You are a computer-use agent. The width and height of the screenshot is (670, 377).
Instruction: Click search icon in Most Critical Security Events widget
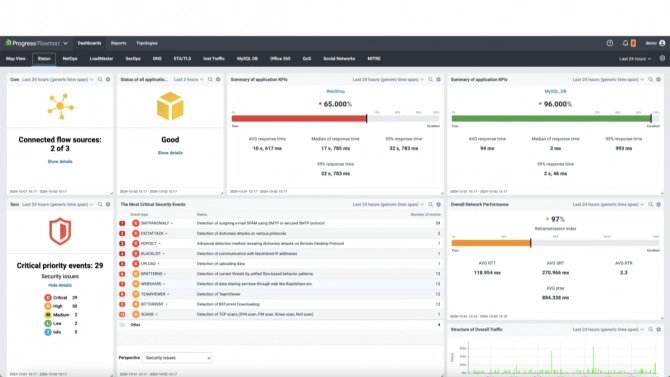coord(430,204)
